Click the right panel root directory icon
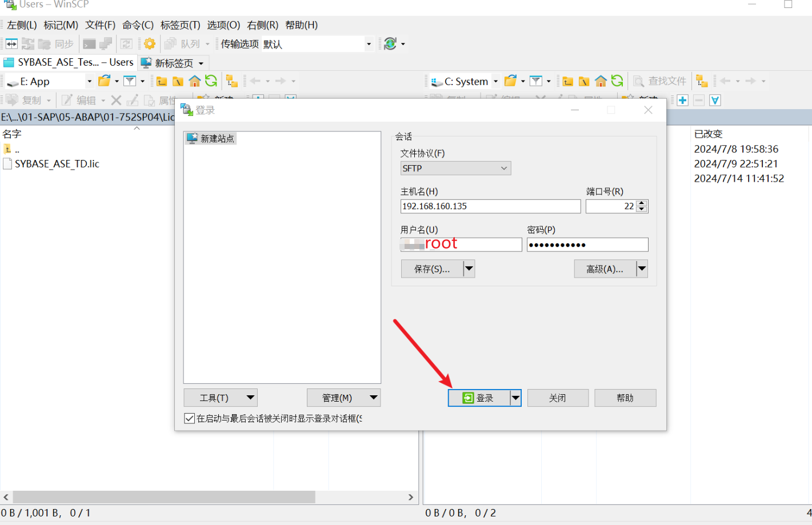Image resolution: width=812 pixels, height=525 pixels. [x=584, y=81]
